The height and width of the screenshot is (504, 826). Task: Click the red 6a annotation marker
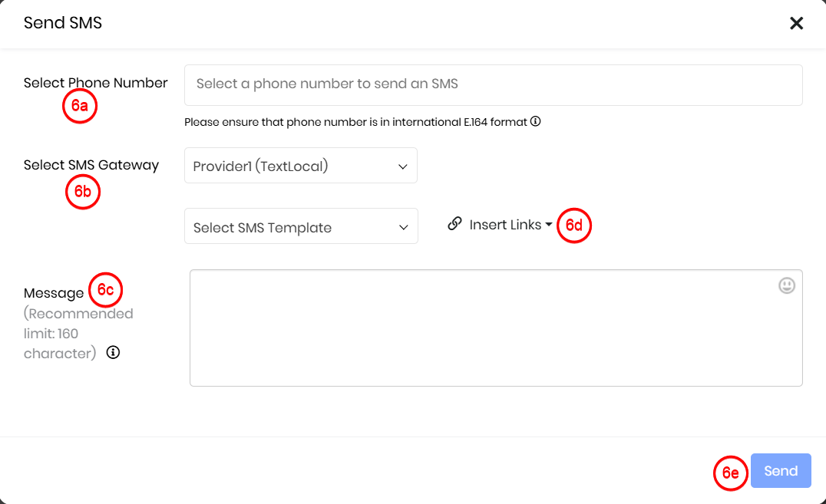click(x=80, y=106)
